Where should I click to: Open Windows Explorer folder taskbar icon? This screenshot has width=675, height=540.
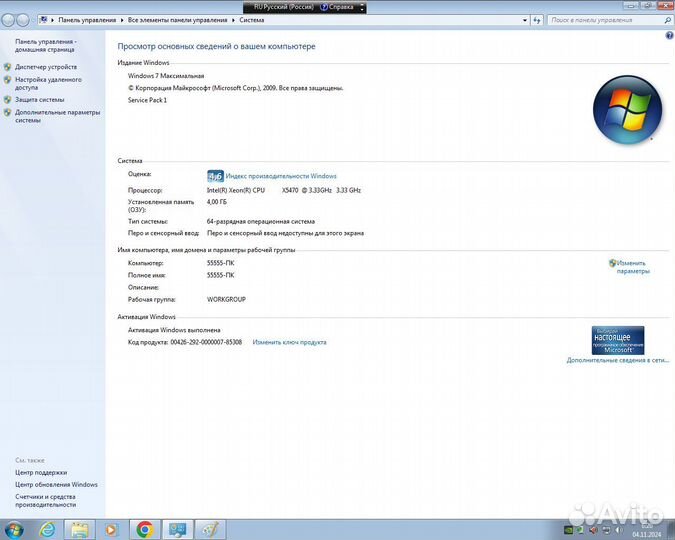(x=79, y=530)
